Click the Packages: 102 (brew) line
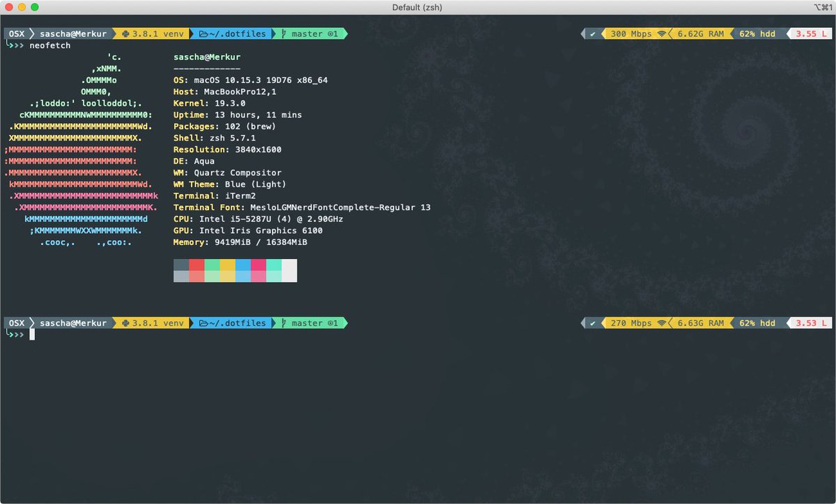The width and height of the screenshot is (836, 504). 225,127
